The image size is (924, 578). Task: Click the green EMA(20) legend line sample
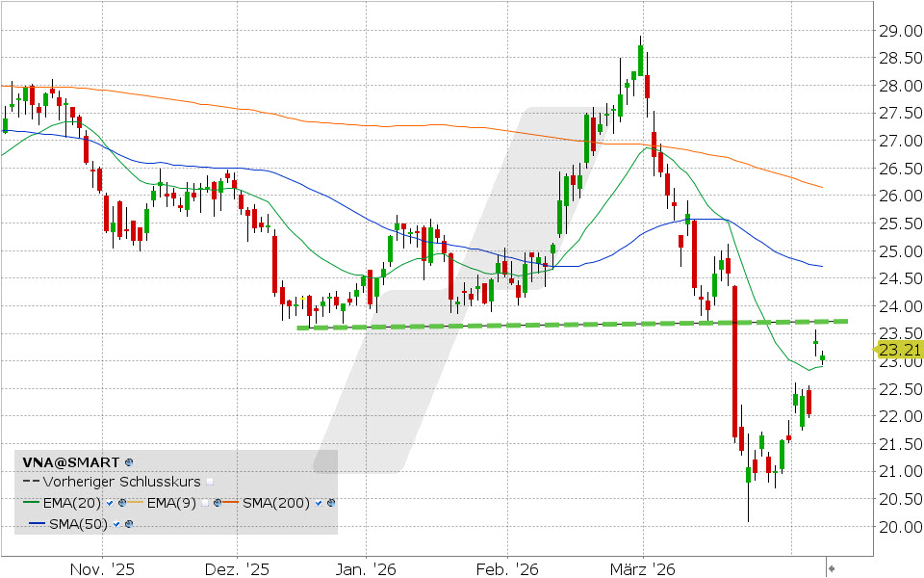pyautogui.click(x=30, y=503)
